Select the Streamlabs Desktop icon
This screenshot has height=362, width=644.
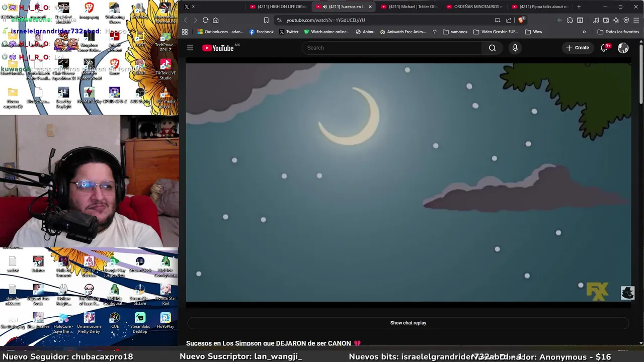140,323
